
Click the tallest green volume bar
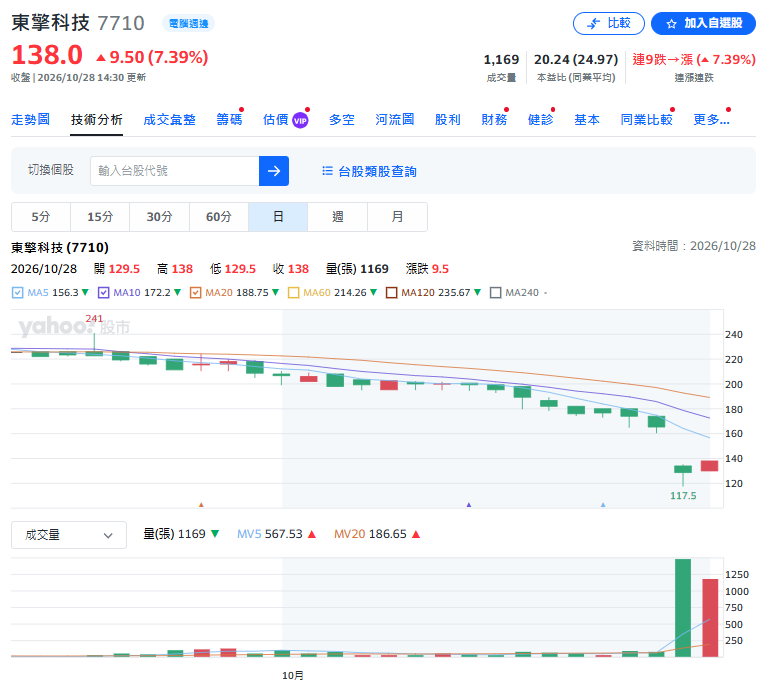(x=683, y=608)
